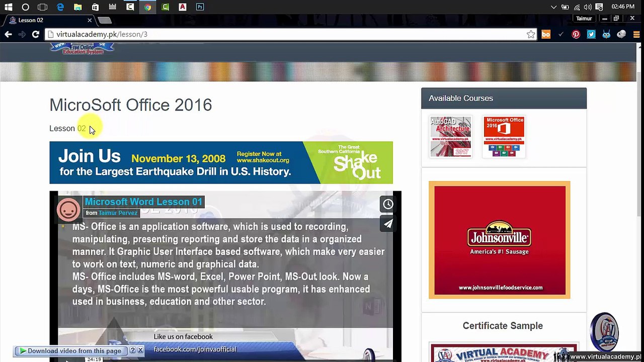Screen dimensions: 644x362
Task: Open Wi-Fi network settings in tray
Action: coord(577,7)
